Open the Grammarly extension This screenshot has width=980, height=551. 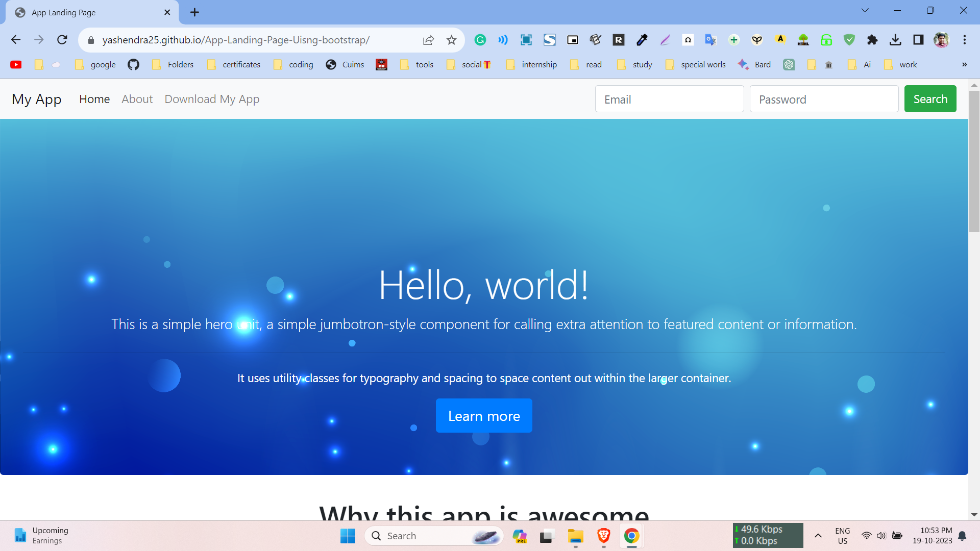[x=480, y=40]
